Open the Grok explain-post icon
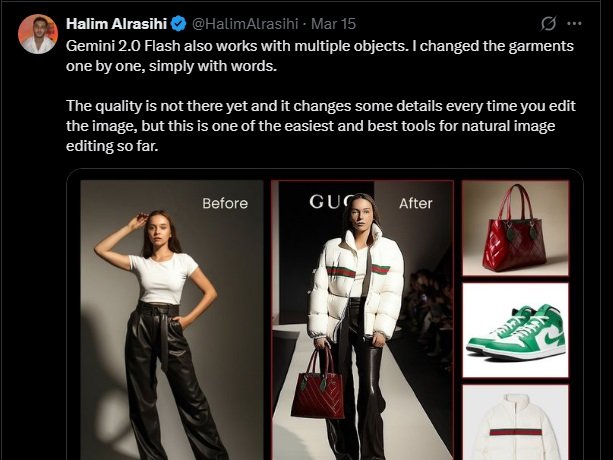This screenshot has width=613, height=460. coord(548,24)
